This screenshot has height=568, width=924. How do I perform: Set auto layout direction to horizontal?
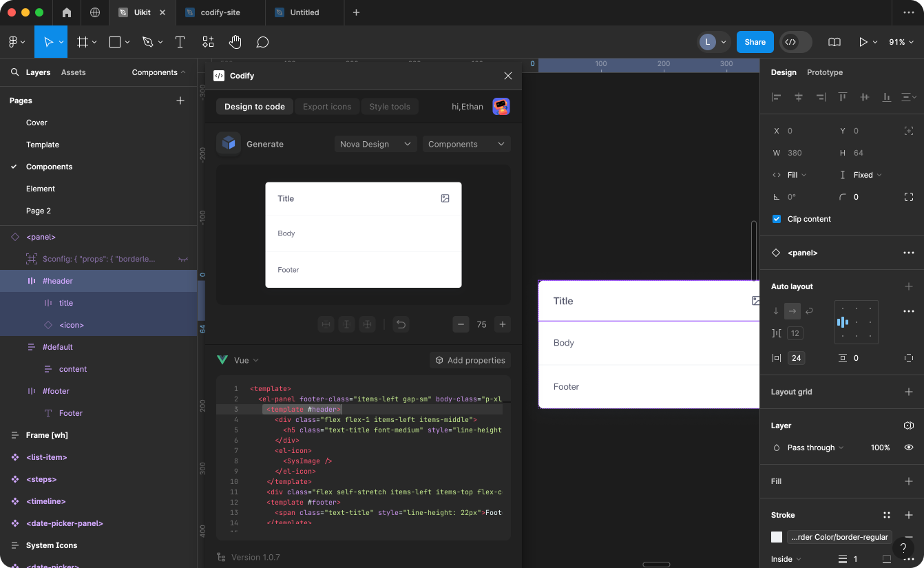tap(792, 311)
